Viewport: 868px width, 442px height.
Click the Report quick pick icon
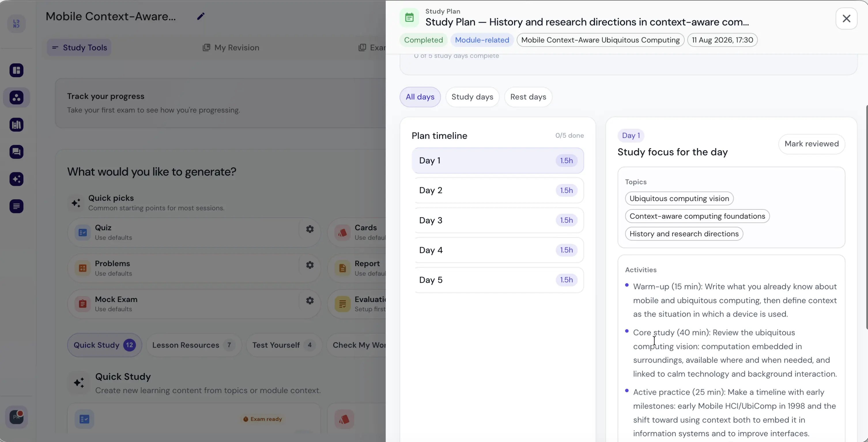342,268
